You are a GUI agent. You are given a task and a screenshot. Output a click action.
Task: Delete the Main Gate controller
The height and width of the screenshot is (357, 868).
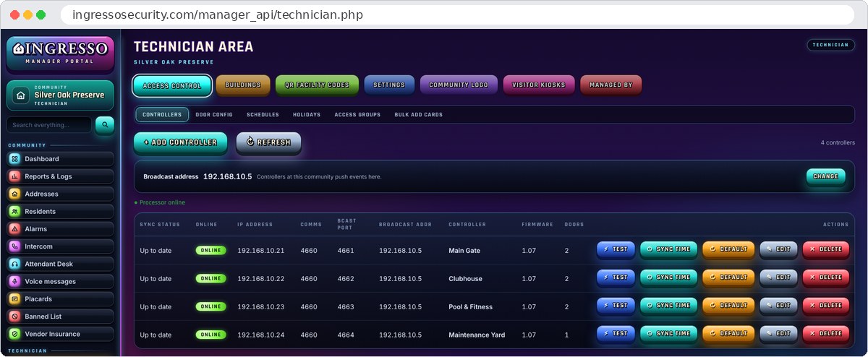826,249
